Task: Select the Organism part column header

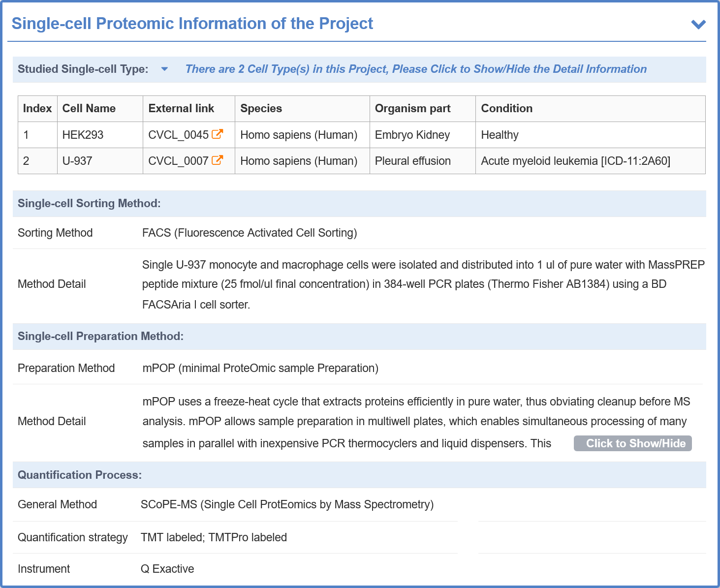Action: coord(412,108)
